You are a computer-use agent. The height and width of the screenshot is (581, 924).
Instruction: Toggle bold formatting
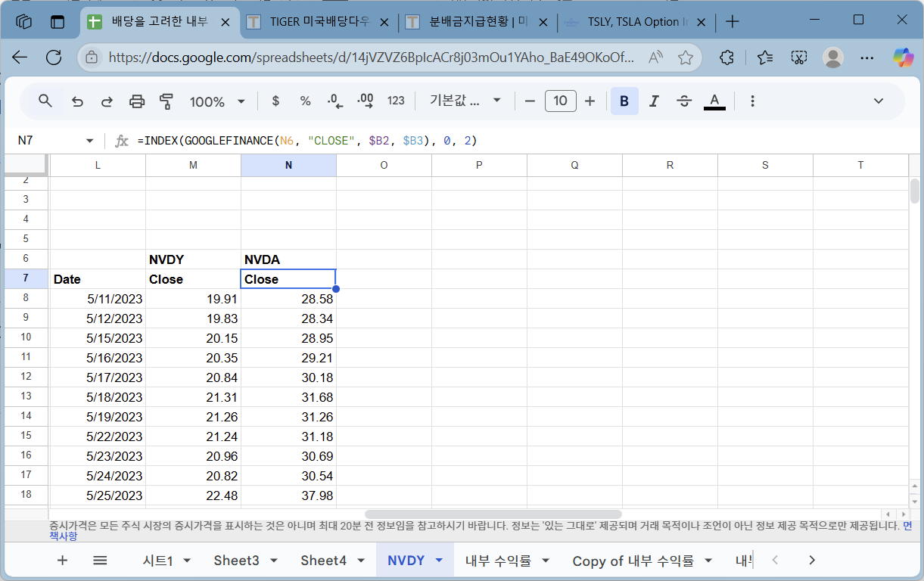[624, 101]
